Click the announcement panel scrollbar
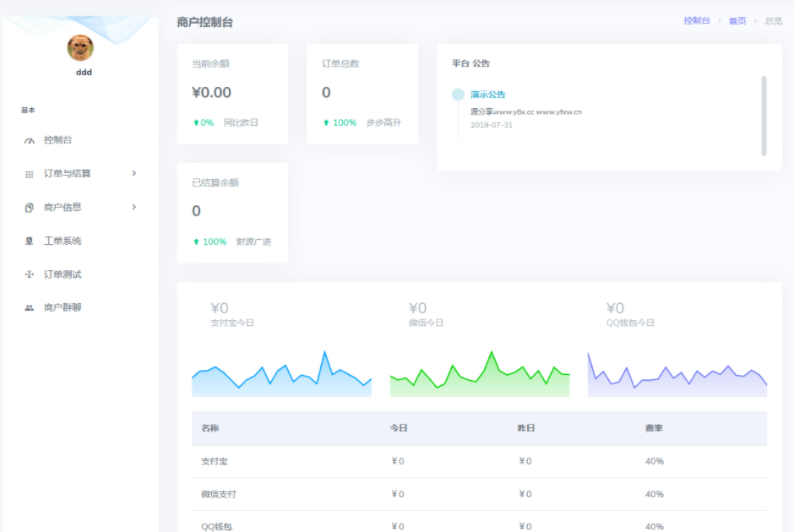The image size is (794, 532). point(764,116)
